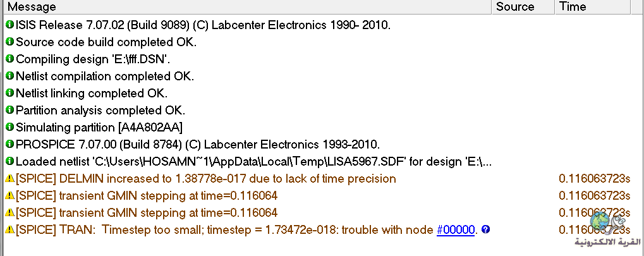Select the Netlist compilation completed OK message
Image resolution: width=644 pixels, height=256 pixels.
(105, 76)
